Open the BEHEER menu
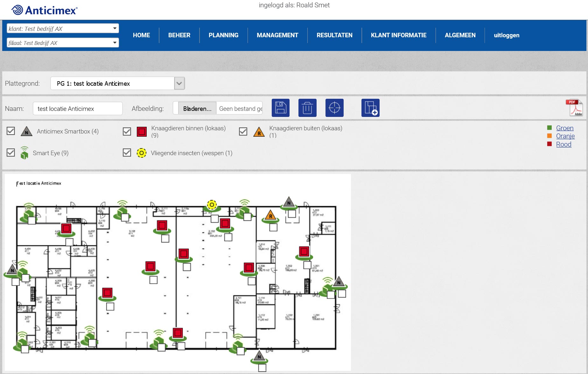 point(179,35)
